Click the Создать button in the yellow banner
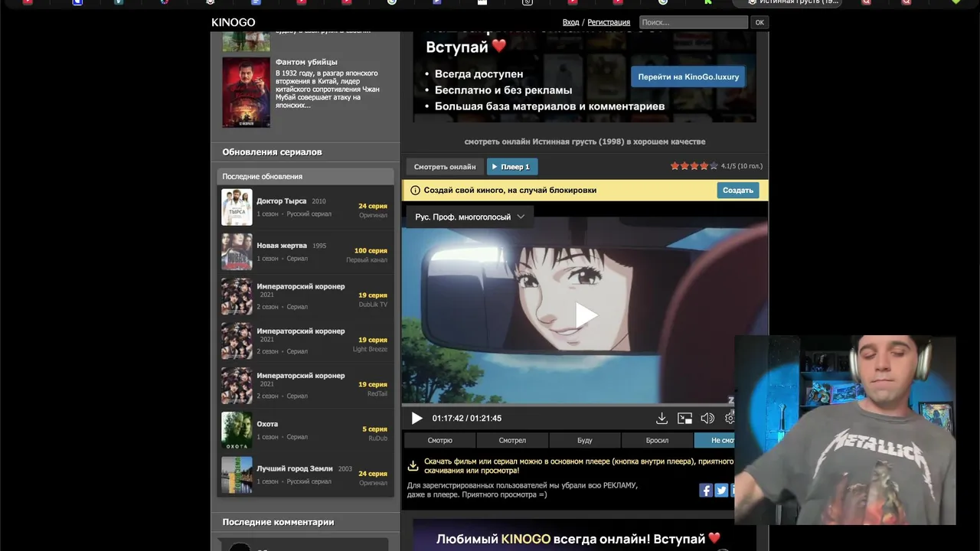Image resolution: width=980 pixels, height=551 pixels. coord(738,191)
